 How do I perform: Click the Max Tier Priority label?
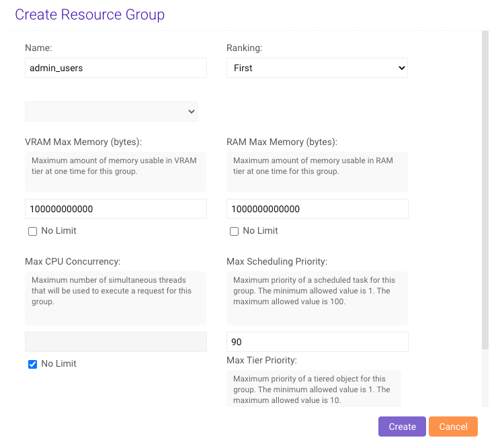(x=261, y=361)
